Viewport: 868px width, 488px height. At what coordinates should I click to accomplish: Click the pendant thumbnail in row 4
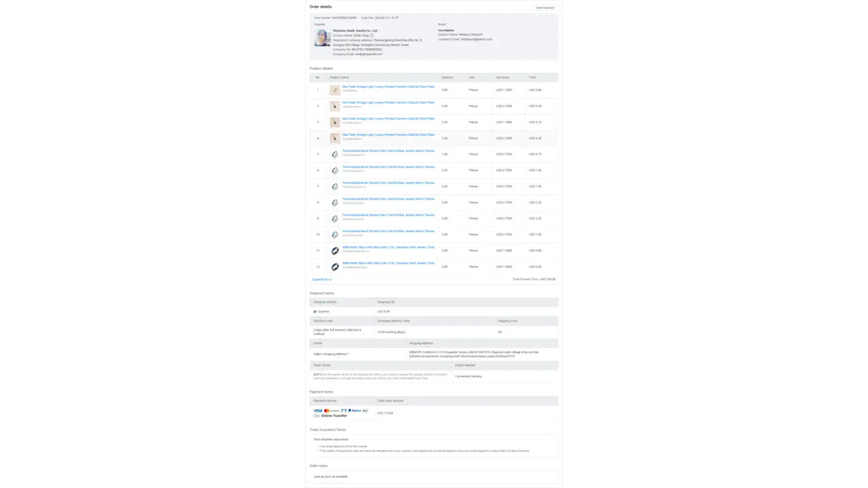tap(335, 138)
